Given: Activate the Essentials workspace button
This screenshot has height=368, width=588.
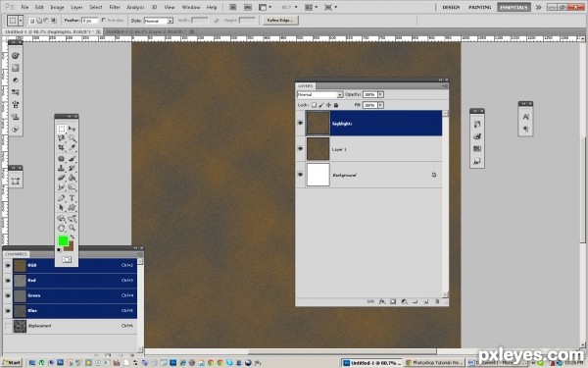Looking at the screenshot, I should (514, 7).
